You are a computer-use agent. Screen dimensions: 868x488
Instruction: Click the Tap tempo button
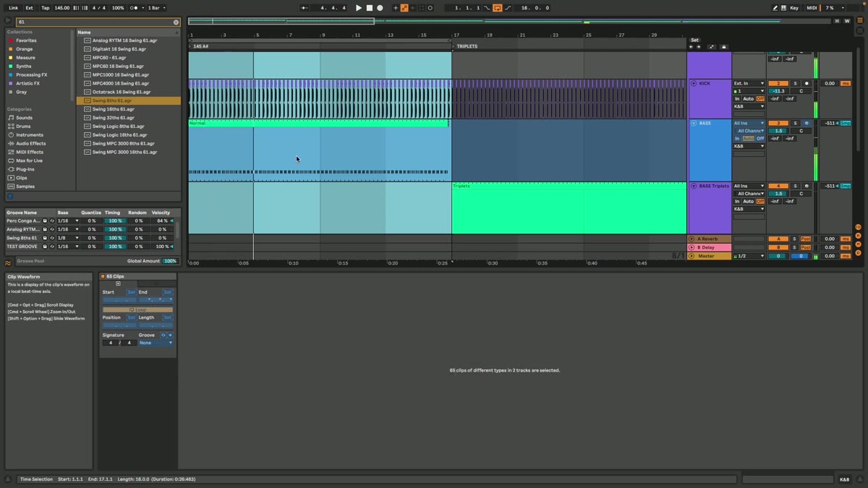[x=45, y=8]
